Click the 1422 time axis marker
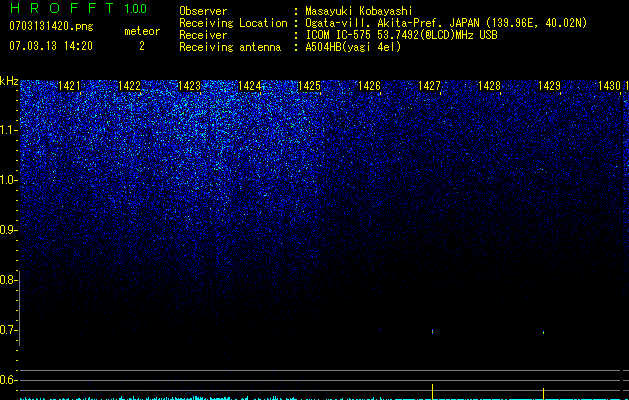 pos(129,86)
